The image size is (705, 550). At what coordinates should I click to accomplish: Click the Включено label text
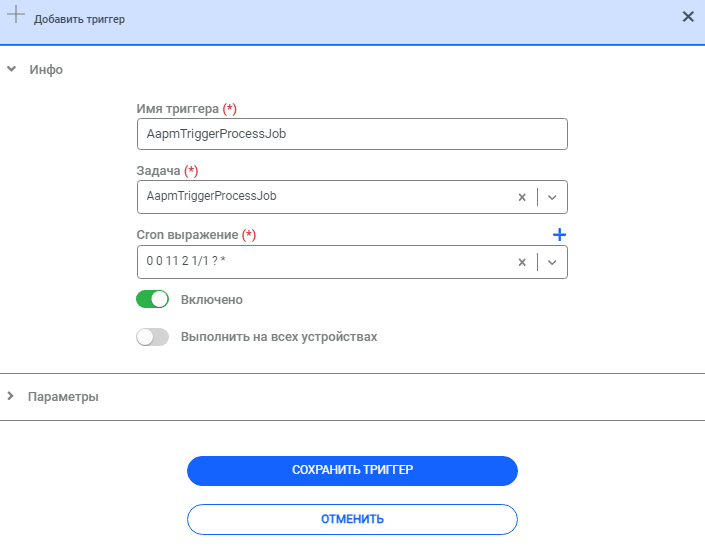pos(212,300)
